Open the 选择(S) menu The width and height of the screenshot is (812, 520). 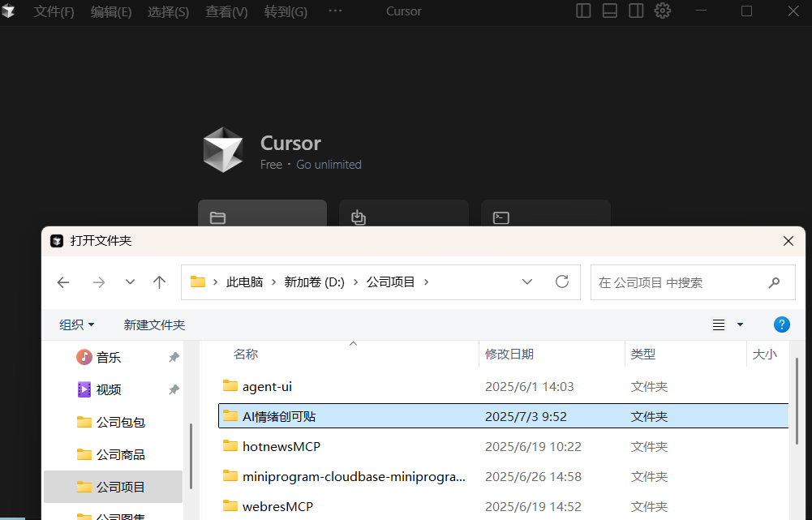(x=168, y=11)
